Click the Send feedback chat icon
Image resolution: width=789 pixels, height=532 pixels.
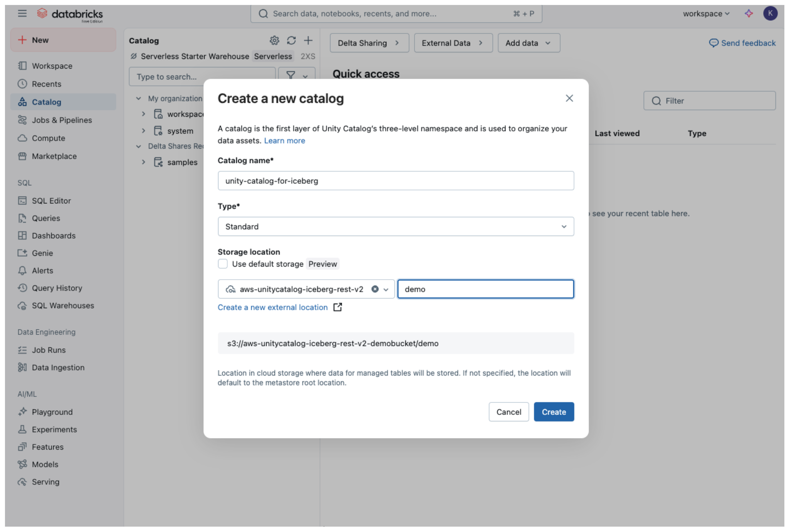tap(714, 43)
